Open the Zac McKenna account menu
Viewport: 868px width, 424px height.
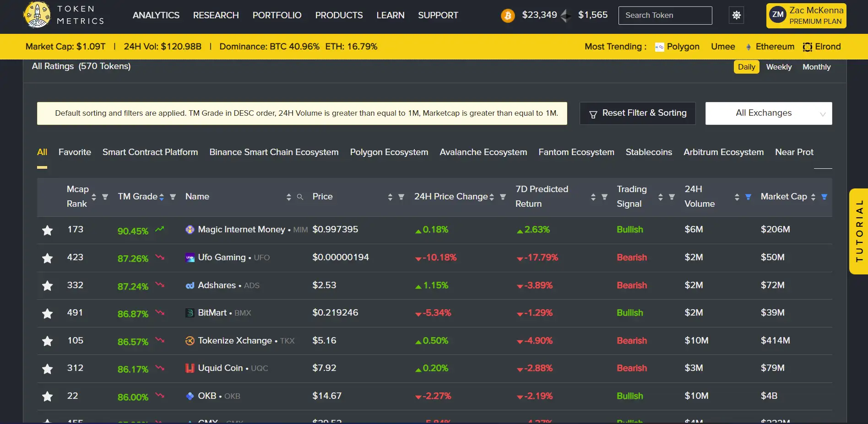pos(806,16)
